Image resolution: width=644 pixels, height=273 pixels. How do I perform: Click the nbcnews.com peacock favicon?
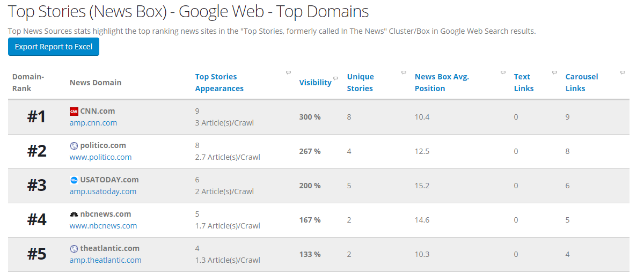pos(74,214)
